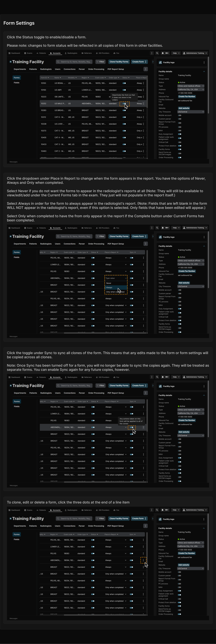
Task: Click highlighted three-dot menu in fourth screenshot
Action: click(143, 560)
